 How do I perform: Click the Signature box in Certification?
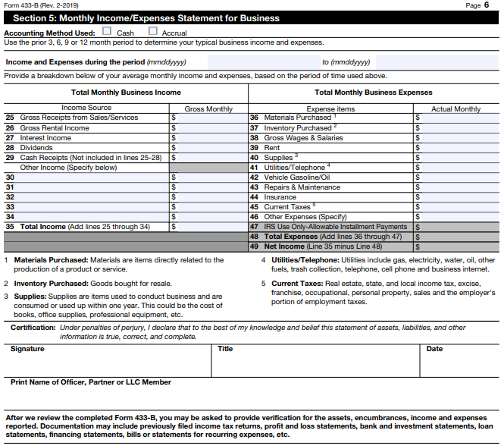point(108,366)
